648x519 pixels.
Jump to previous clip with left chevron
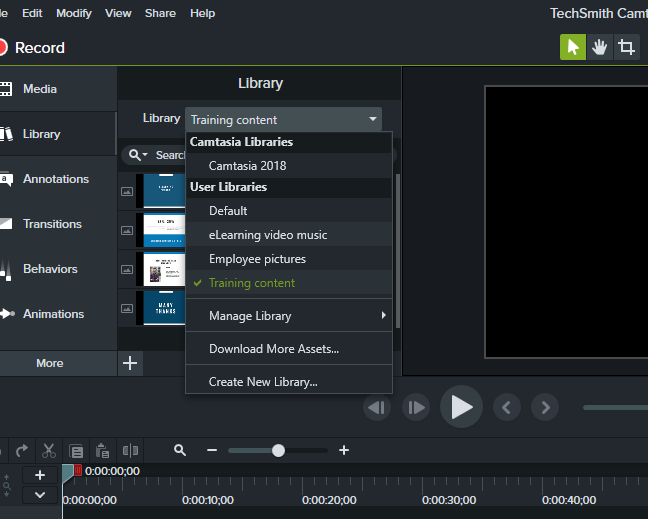tap(507, 407)
